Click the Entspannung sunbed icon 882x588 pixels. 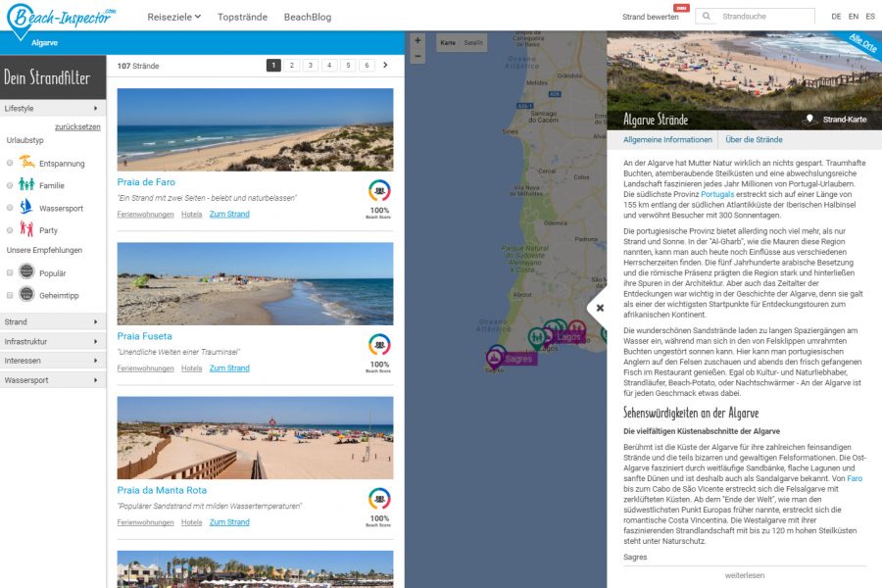point(26,162)
